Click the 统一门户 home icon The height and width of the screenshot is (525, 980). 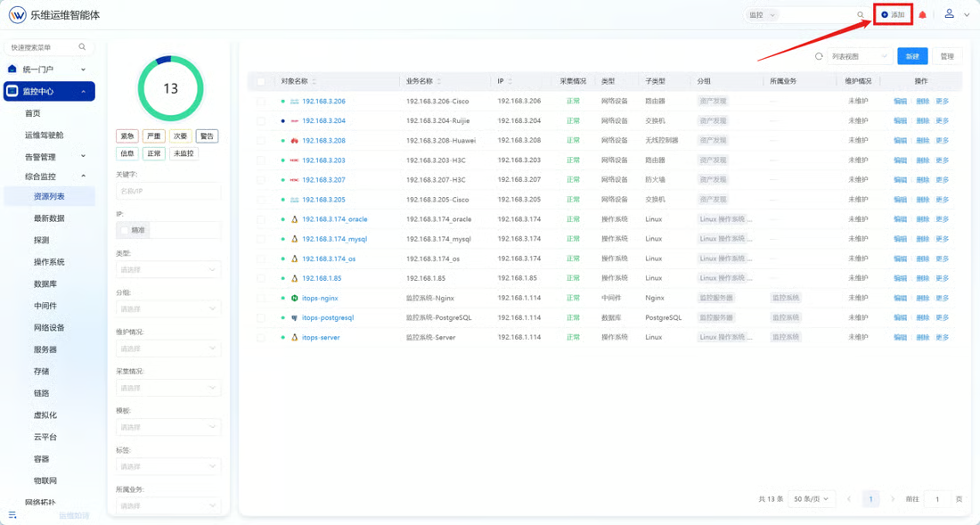tap(12, 69)
